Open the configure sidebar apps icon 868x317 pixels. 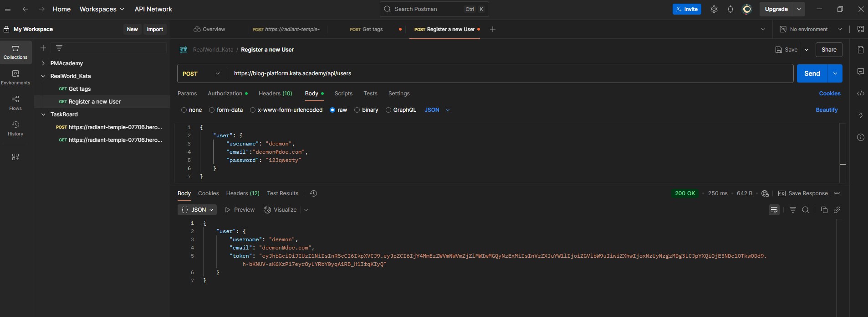[15, 157]
